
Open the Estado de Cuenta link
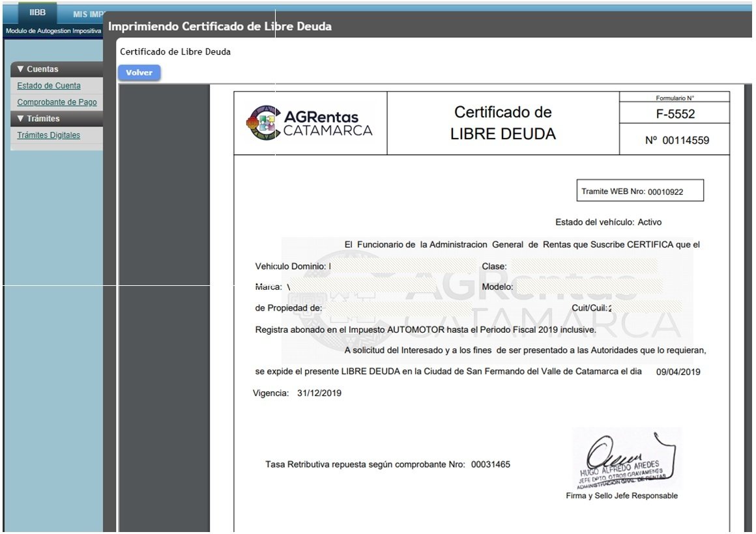click(49, 85)
